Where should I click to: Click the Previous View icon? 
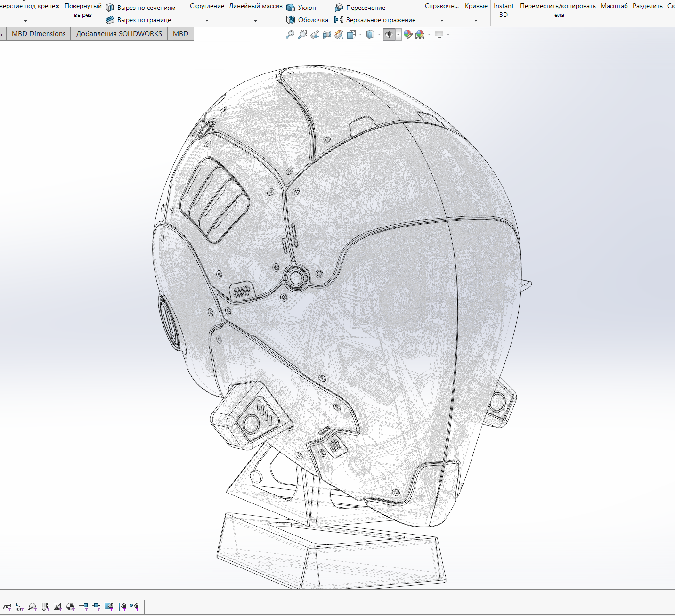coord(315,34)
